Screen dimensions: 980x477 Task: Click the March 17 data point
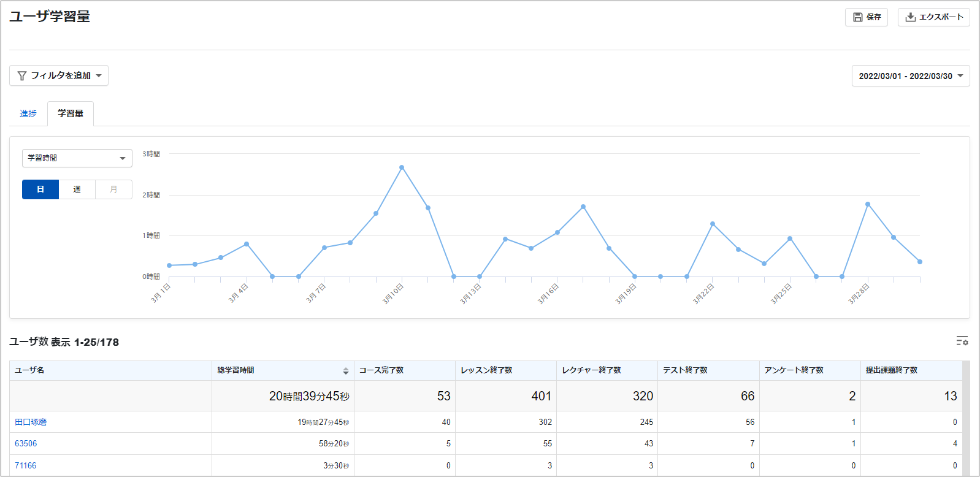pyautogui.click(x=583, y=207)
